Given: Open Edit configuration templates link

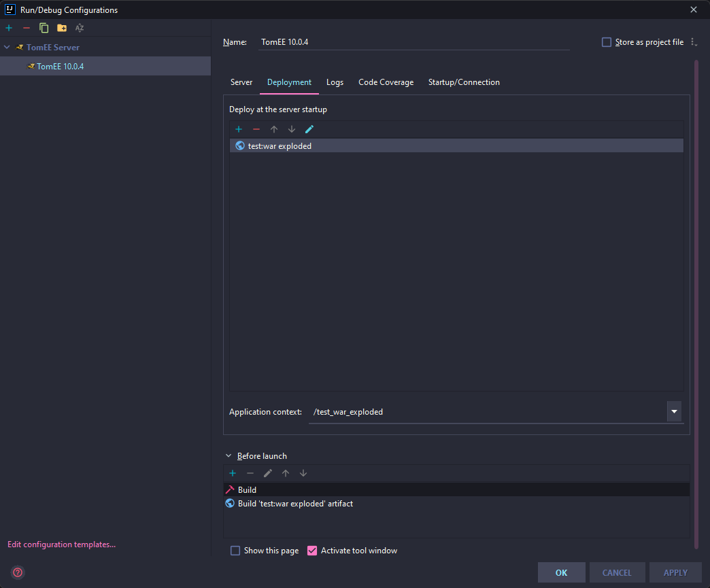Looking at the screenshot, I should pyautogui.click(x=61, y=544).
